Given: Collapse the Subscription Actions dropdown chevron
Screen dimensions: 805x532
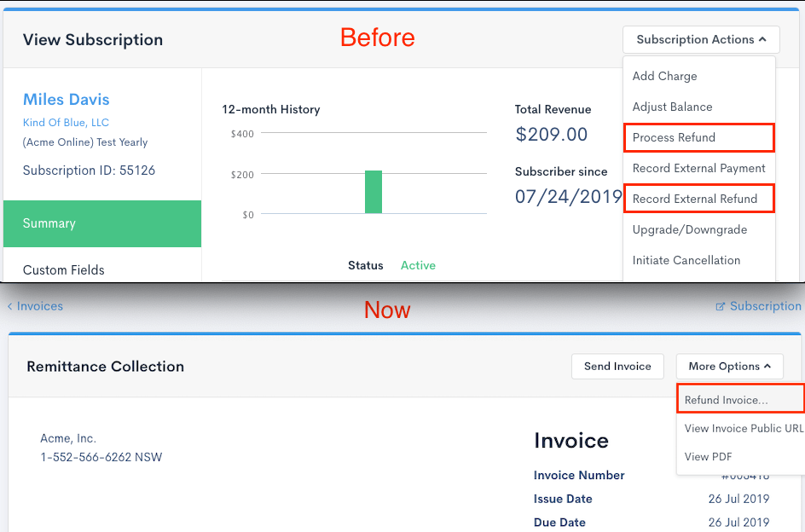Looking at the screenshot, I should point(764,39).
